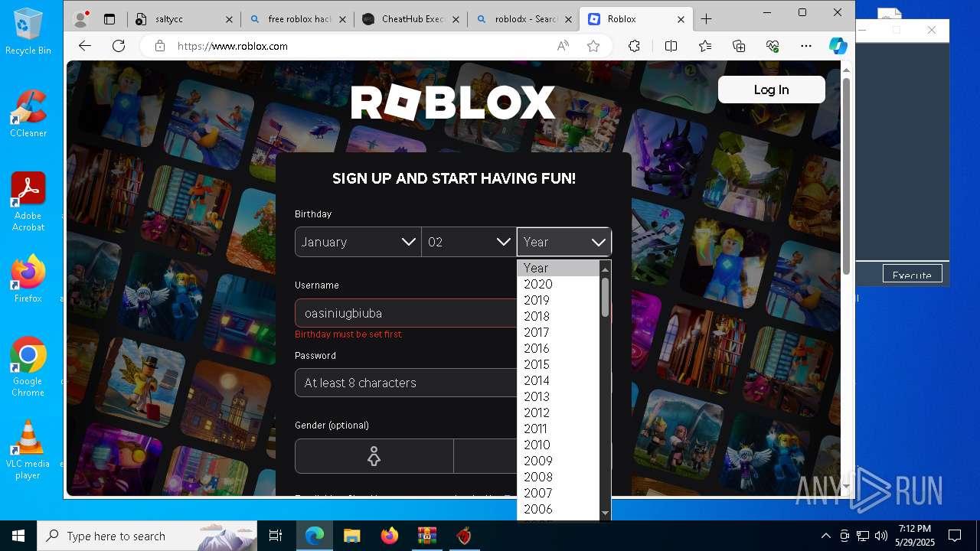Open File Explorer from taskbar
Image resolution: width=980 pixels, height=551 pixels.
(351, 536)
